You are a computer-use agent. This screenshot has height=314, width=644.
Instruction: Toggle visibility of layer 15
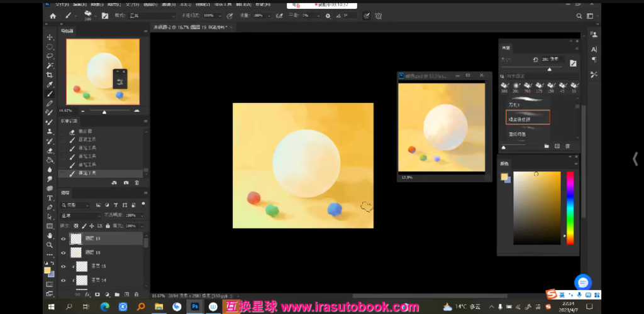64,266
